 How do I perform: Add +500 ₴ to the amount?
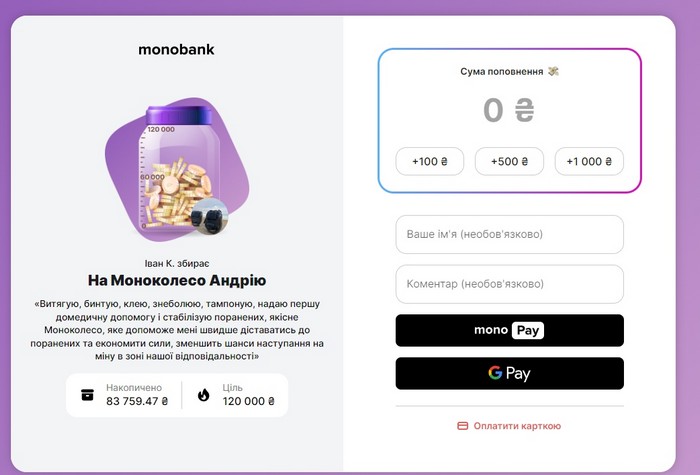coord(509,161)
